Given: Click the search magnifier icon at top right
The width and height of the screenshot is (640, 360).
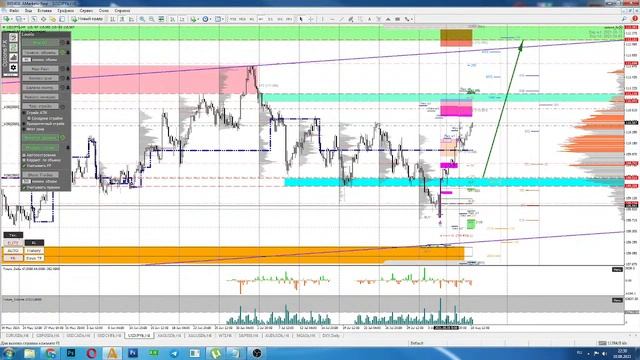Looking at the screenshot, I should [x=624, y=19].
